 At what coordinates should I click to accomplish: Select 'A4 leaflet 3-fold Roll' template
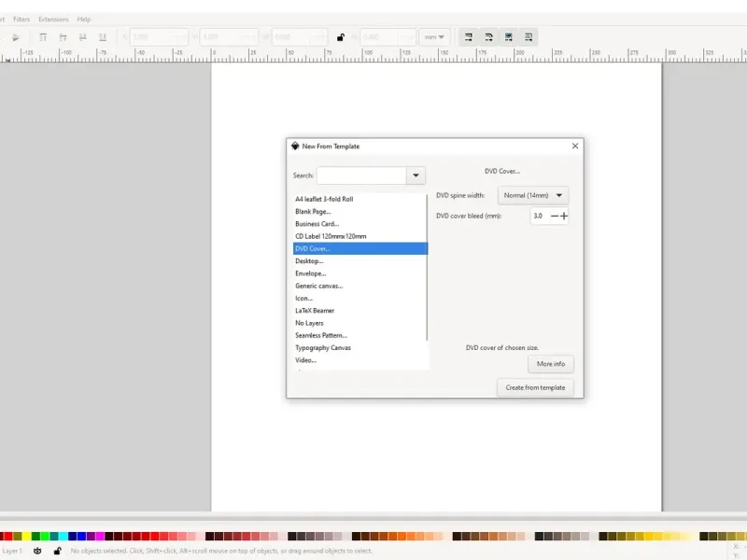click(360, 199)
